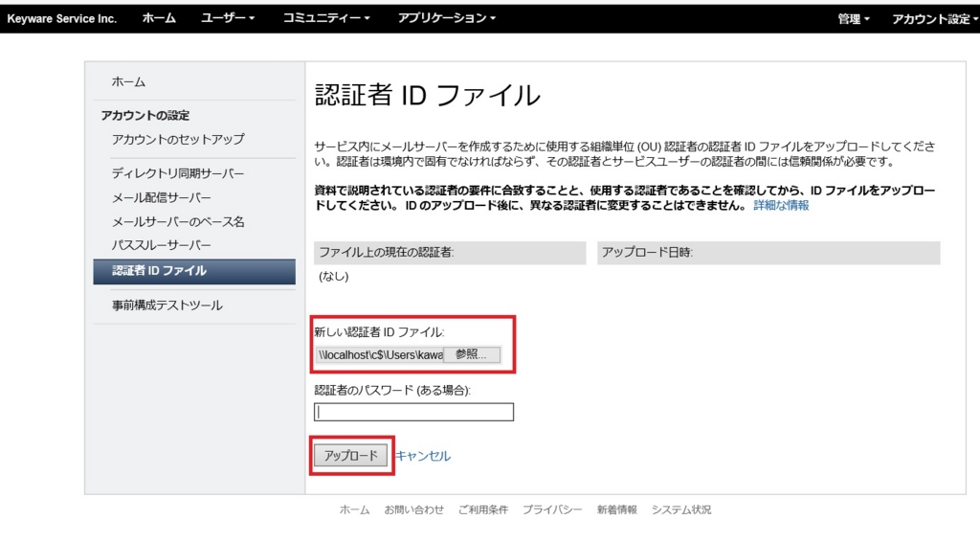Click the 参照... browse button
This screenshot has width=980, height=543.
(472, 354)
